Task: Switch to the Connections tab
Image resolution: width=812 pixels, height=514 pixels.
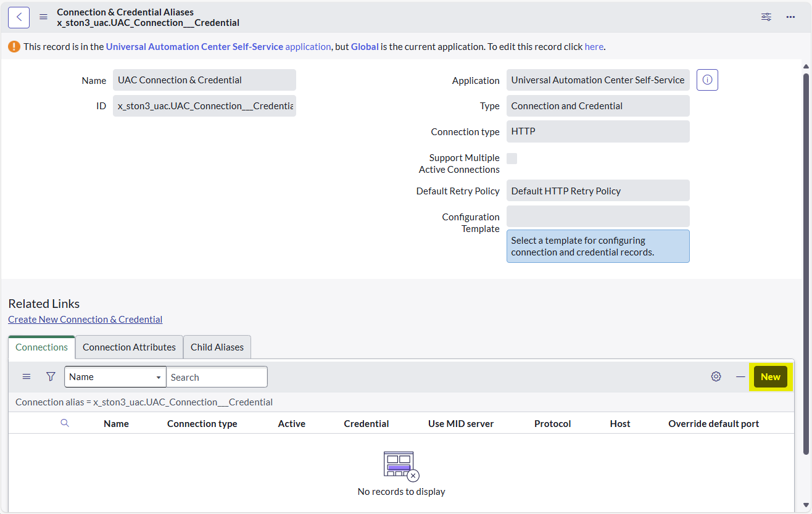Action: tap(42, 347)
